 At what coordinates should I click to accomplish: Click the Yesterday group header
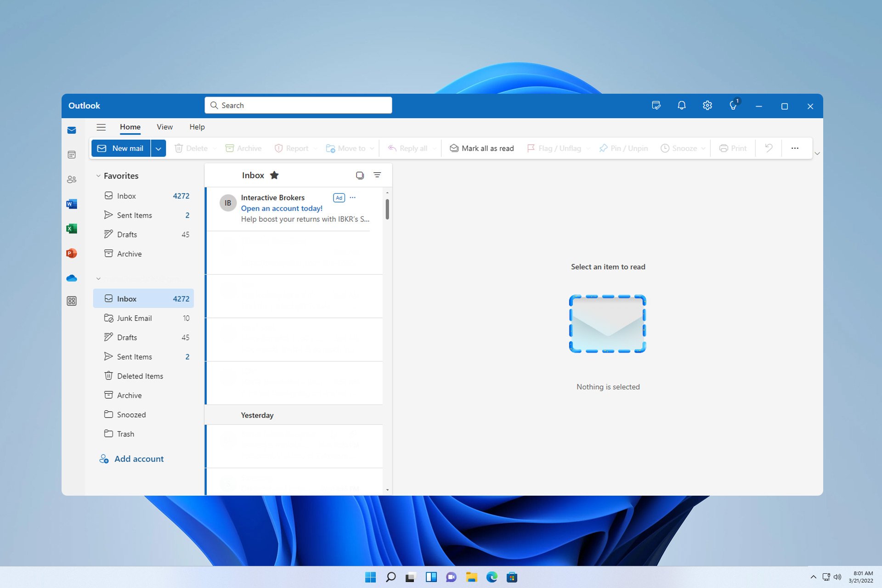[294, 415]
